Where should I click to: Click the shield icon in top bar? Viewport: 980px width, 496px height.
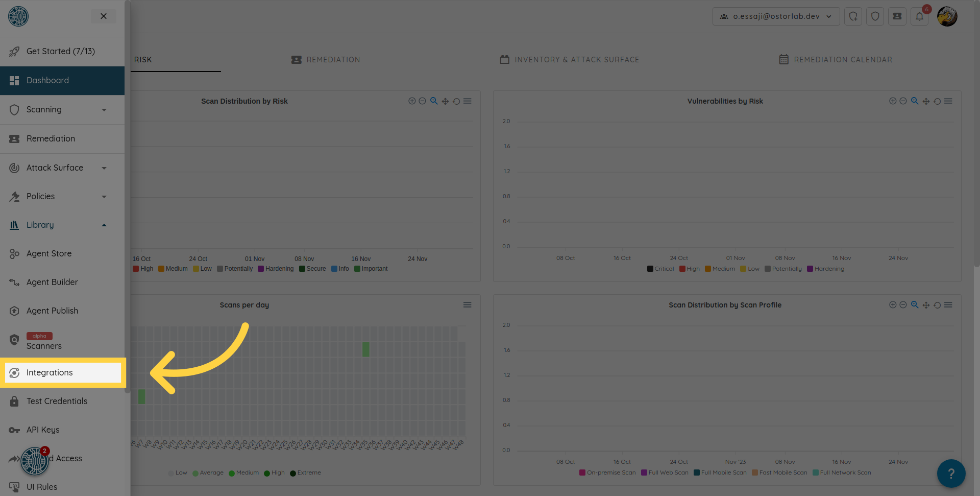tap(875, 16)
